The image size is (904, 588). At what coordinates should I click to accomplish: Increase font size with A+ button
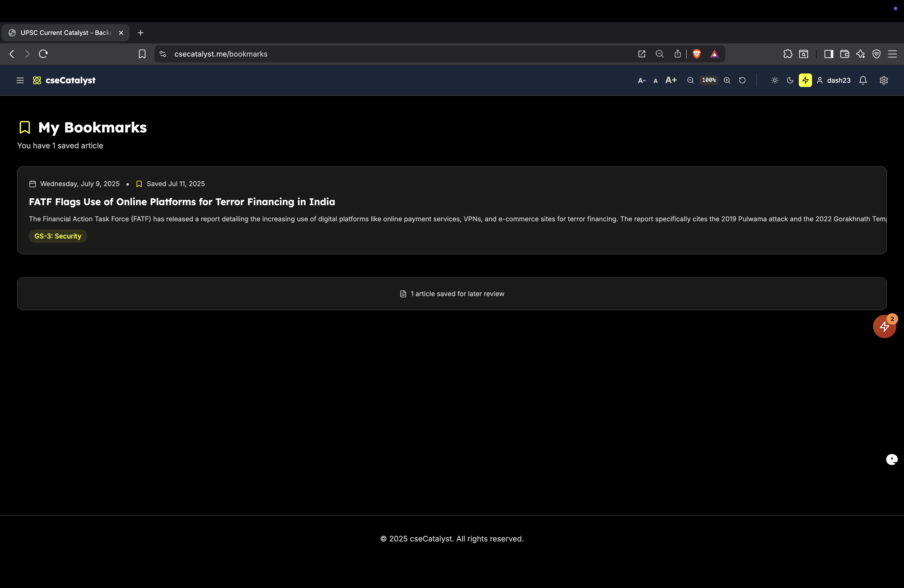(x=671, y=80)
